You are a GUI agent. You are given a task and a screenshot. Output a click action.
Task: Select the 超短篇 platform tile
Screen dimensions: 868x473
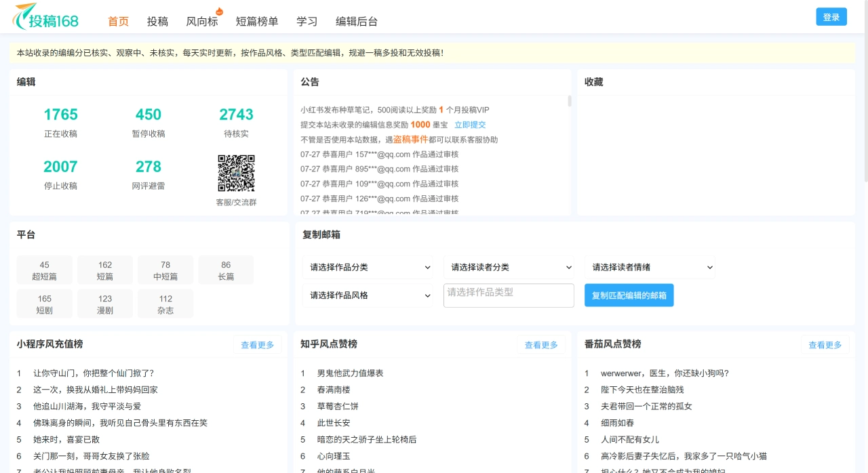point(44,270)
